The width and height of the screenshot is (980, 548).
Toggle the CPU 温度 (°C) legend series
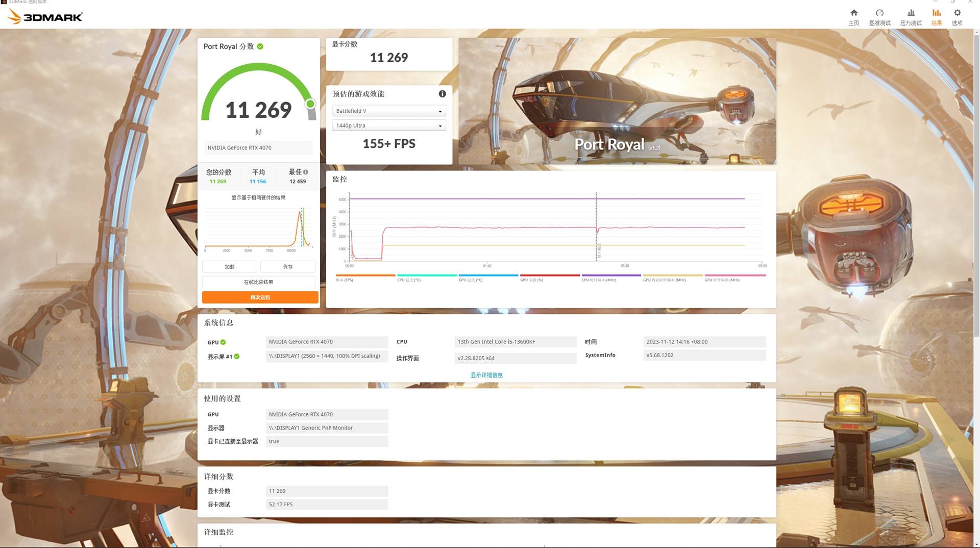(x=409, y=280)
